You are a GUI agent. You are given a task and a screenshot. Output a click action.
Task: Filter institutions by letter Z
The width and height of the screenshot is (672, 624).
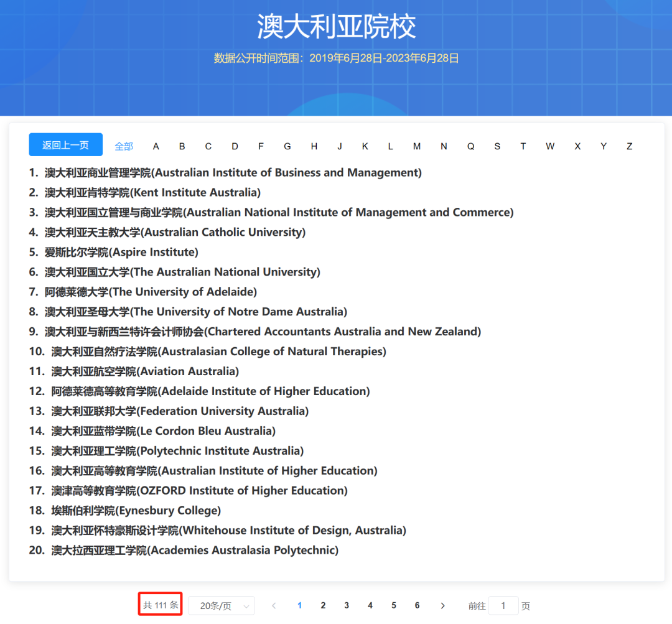pos(629,146)
